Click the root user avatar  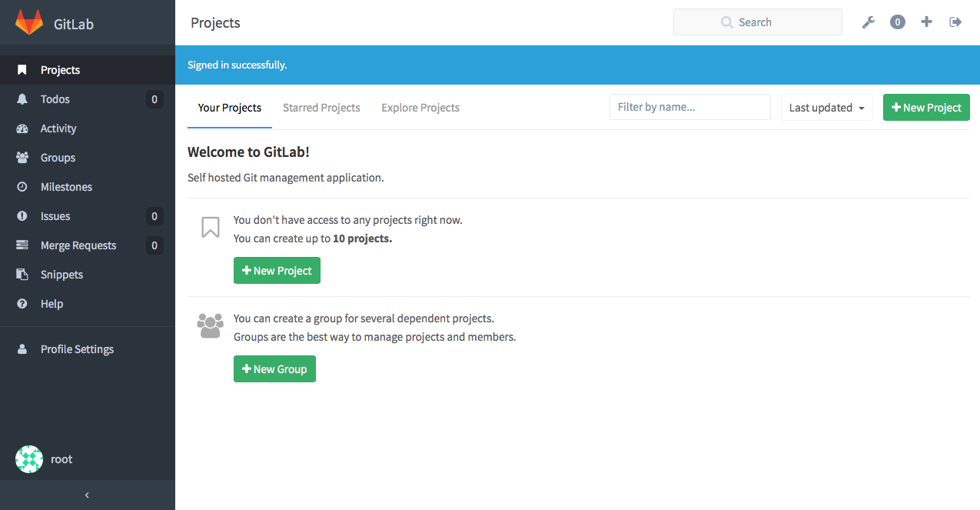tap(29, 458)
